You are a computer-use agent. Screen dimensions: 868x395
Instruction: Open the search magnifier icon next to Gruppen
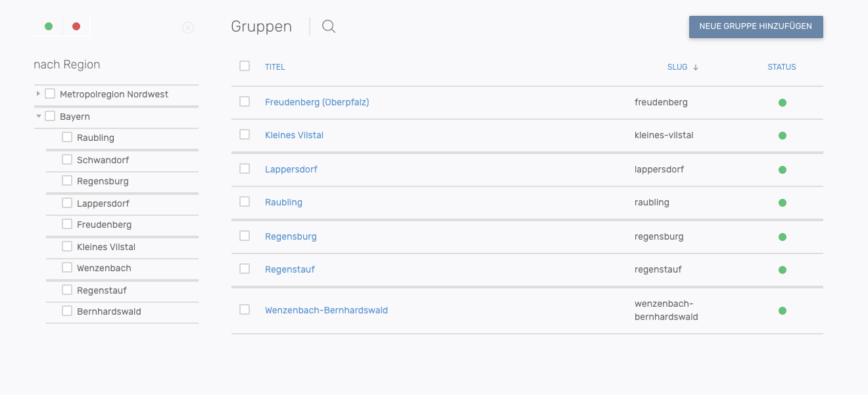(329, 27)
